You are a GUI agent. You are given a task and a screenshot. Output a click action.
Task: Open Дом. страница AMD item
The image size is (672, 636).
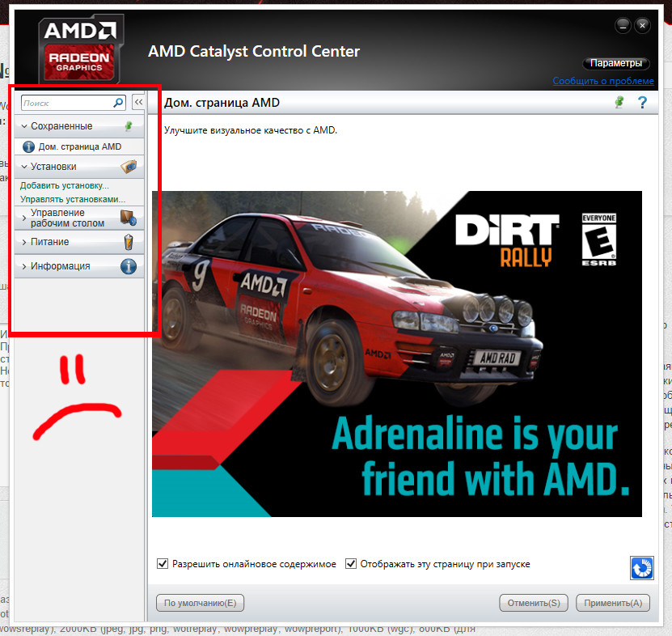coord(79,146)
